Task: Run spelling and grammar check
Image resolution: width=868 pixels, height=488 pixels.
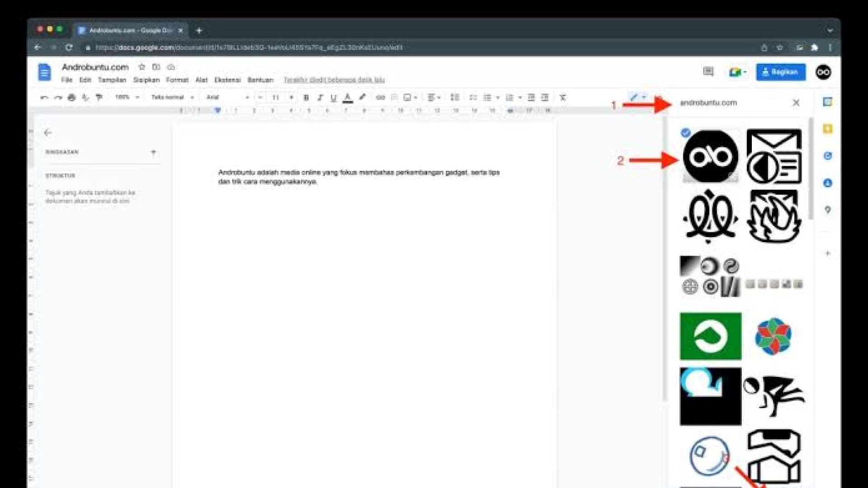Action: click(85, 98)
